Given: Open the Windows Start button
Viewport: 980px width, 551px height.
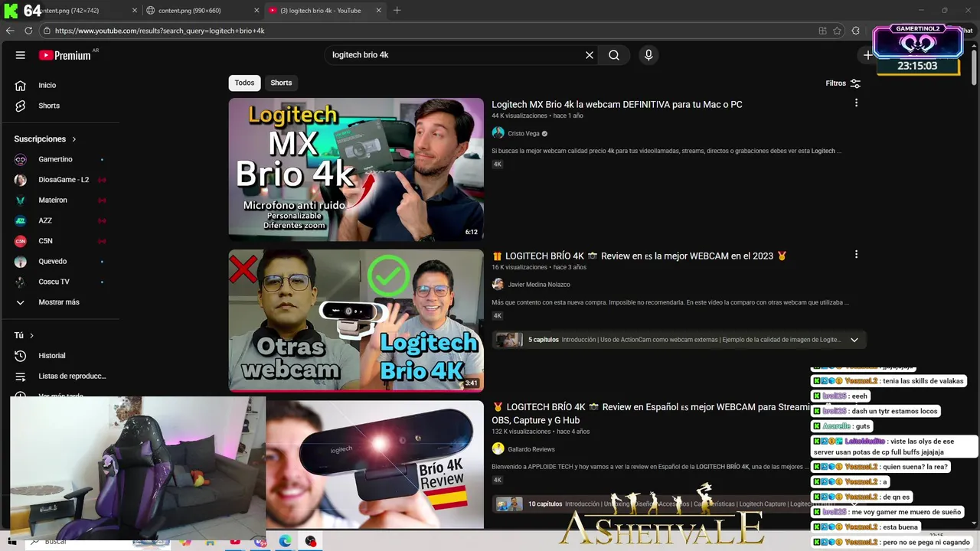Looking at the screenshot, I should (x=13, y=542).
